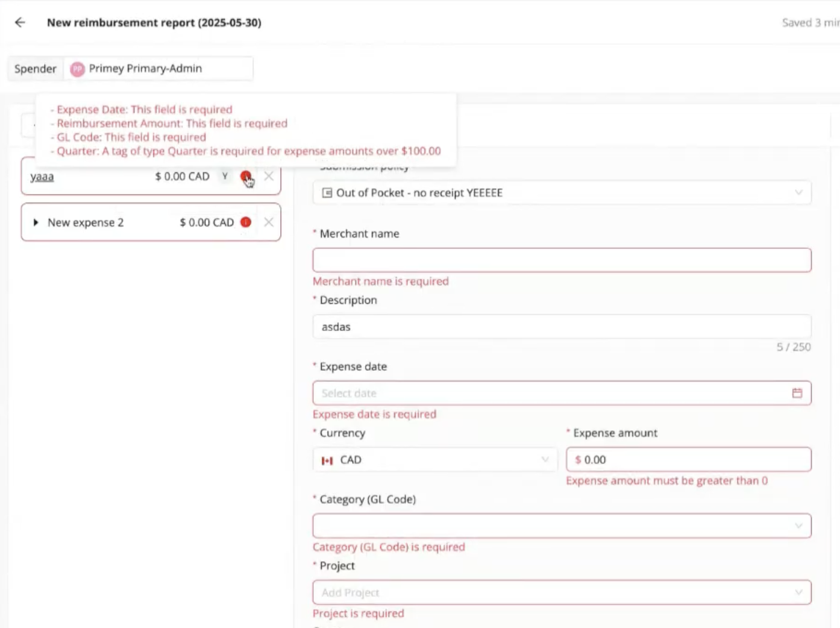Viewport: 840px width, 628px height.
Task: Click the Primey Primary-Admin avatar icon
Action: pos(77,69)
